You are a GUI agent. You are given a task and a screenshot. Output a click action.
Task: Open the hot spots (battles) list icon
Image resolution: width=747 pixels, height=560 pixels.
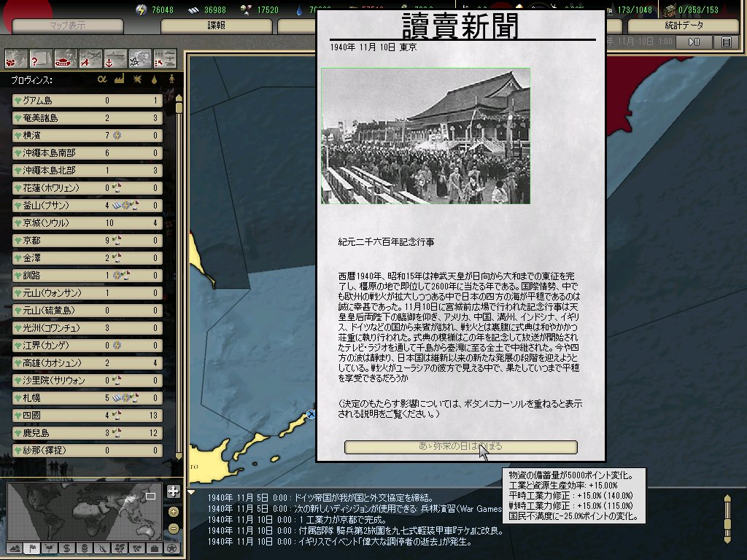coord(16,58)
